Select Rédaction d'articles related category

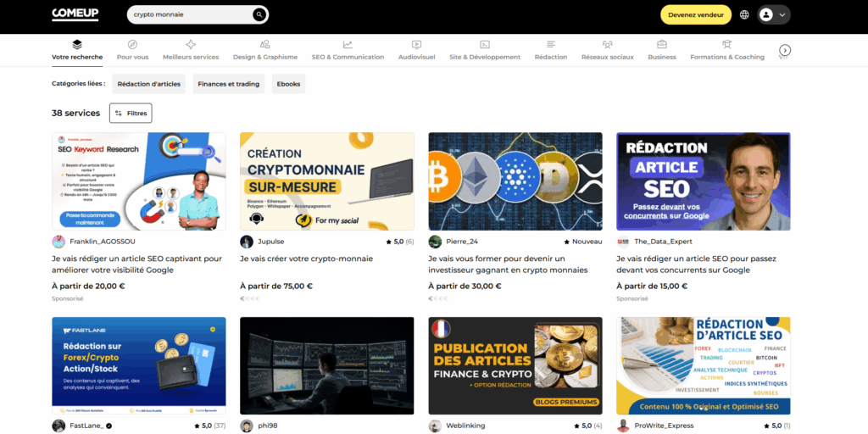[x=149, y=84]
